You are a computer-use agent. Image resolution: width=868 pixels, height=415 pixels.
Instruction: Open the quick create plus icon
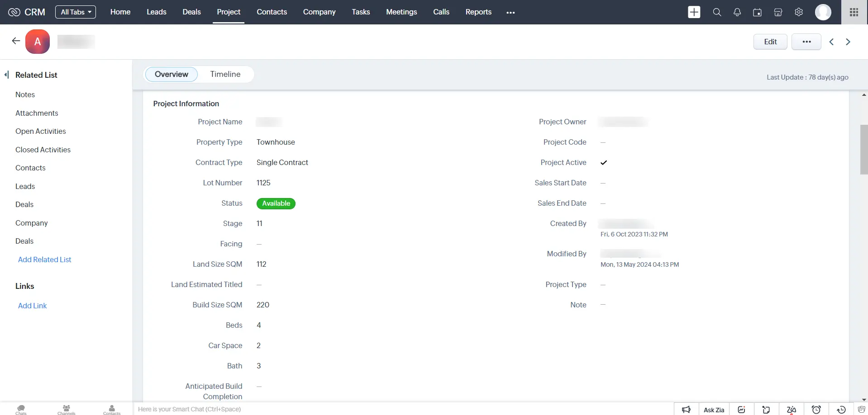tap(694, 12)
